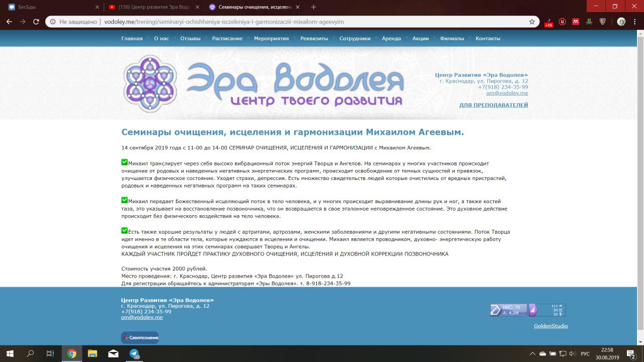Click the volume speaker tray icon
Viewport: 644px width, 362px height.
coord(573,353)
